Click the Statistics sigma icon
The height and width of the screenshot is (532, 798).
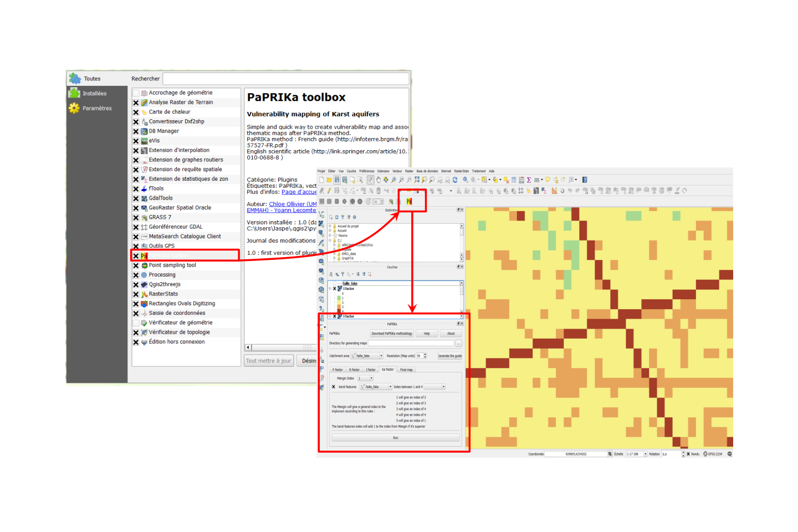[529, 180]
